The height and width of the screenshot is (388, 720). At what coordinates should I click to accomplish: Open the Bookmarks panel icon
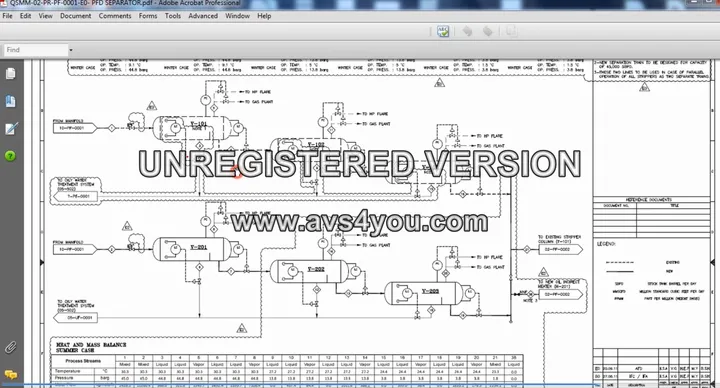tap(10, 101)
